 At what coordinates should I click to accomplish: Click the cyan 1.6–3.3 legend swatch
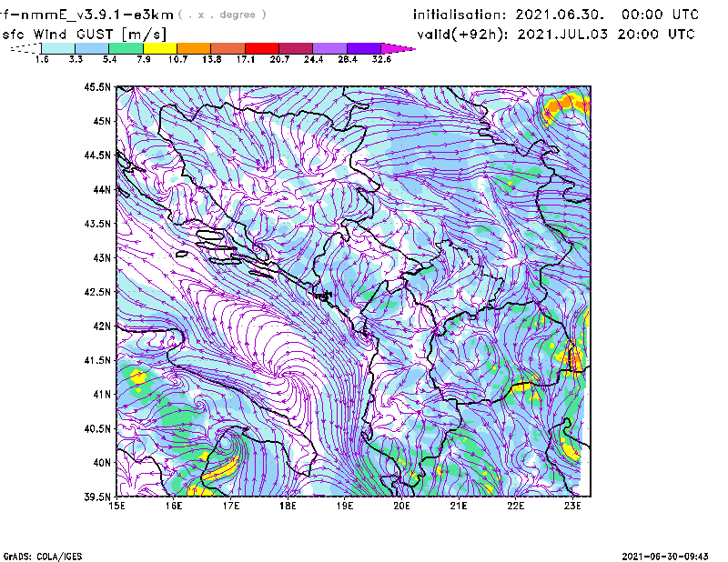(58, 48)
